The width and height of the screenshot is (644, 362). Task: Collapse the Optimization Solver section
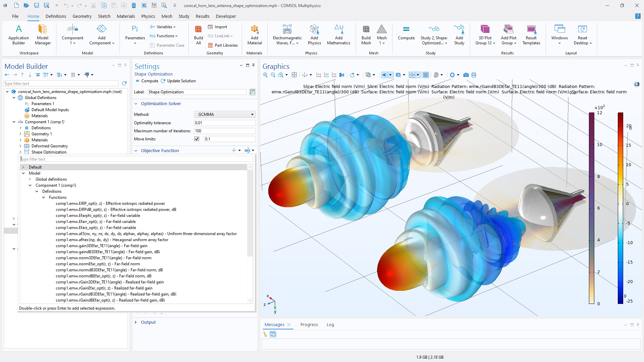136,104
